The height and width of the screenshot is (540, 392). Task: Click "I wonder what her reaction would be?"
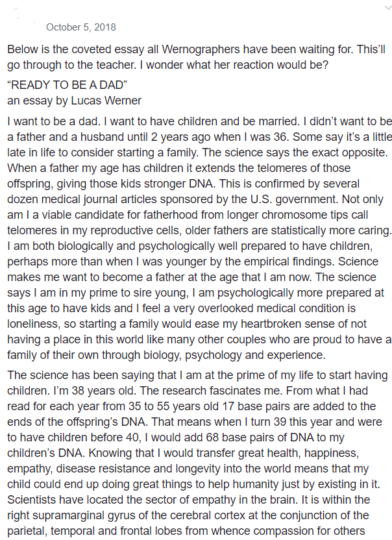[234, 65]
